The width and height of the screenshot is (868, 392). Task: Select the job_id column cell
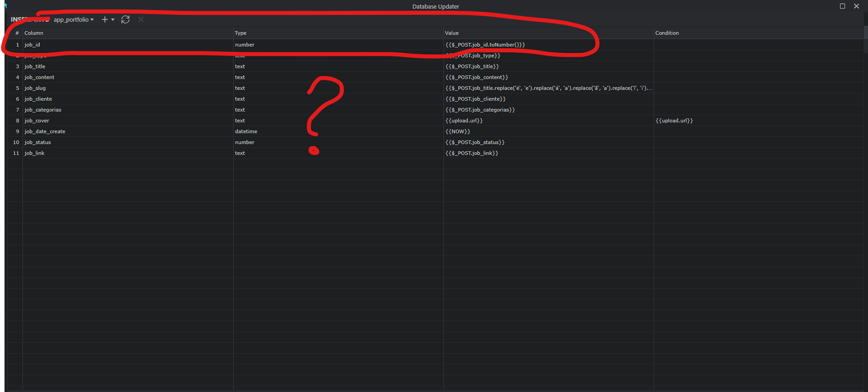(32, 45)
